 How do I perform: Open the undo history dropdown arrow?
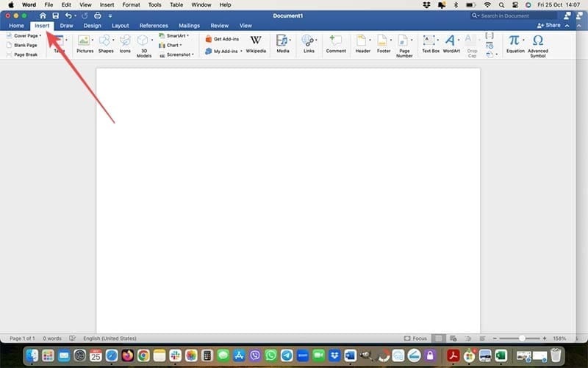click(x=75, y=16)
